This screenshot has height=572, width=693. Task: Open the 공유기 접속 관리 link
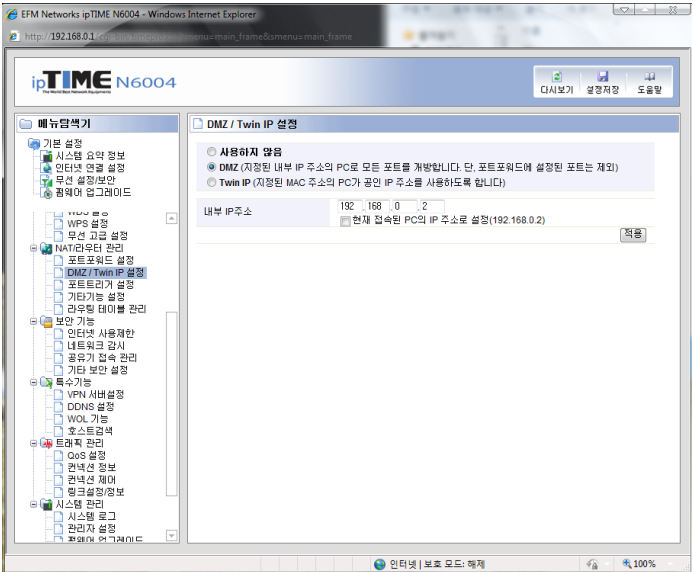[x=102, y=358]
